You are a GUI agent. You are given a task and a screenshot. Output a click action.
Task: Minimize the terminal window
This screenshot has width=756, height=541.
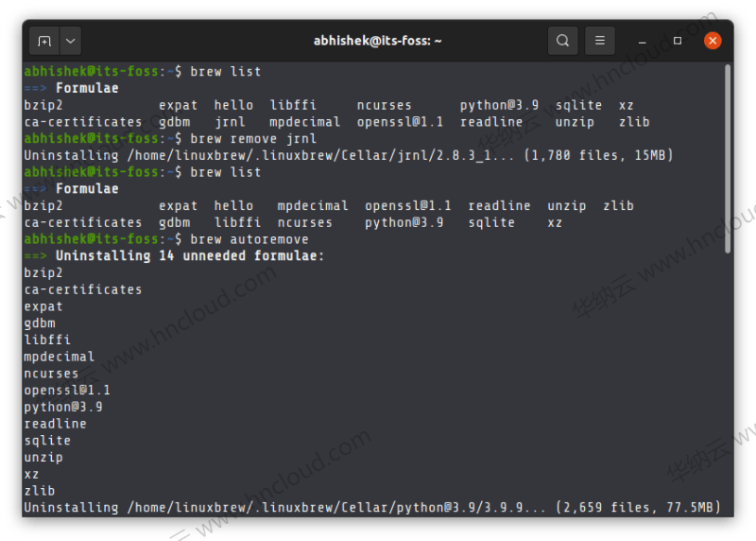tap(643, 42)
